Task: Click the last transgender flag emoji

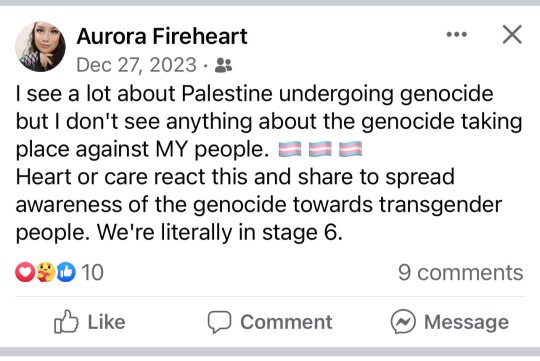Action: coord(350,149)
